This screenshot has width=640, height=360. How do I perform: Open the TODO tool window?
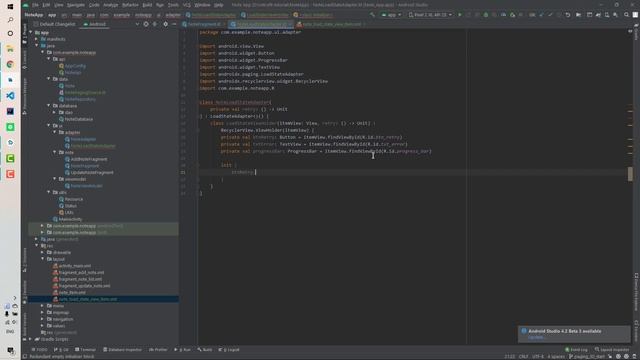[x=40, y=350]
